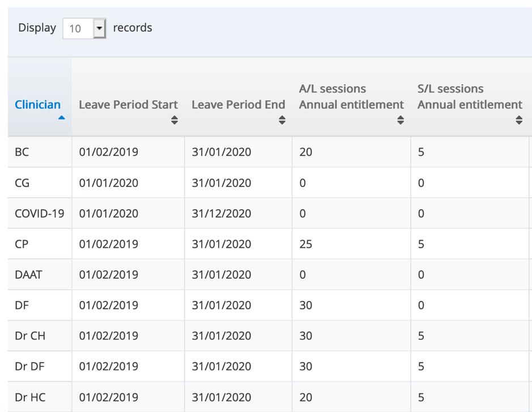This screenshot has width=532, height=412.
Task: Click the A/L sessions Annual entitlement header
Action: (351, 97)
